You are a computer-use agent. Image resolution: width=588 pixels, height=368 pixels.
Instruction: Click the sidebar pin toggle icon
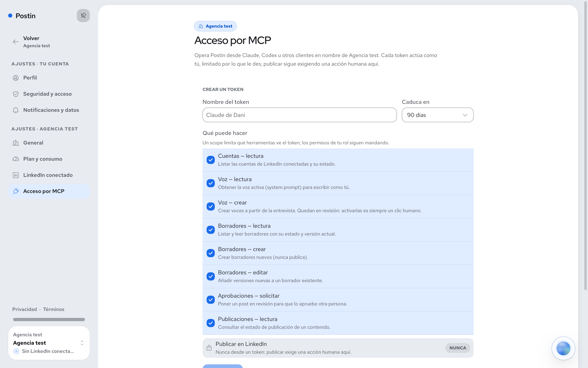point(83,16)
